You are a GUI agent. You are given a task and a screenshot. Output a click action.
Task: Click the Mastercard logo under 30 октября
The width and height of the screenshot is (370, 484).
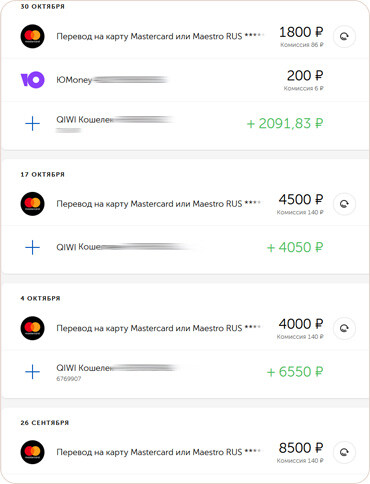tap(32, 36)
